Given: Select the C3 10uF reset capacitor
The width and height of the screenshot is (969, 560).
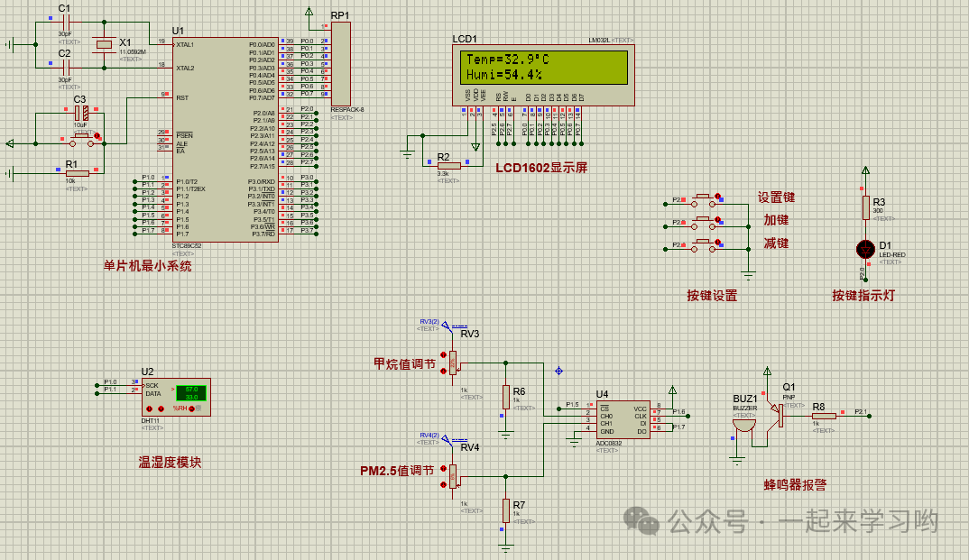Looking at the screenshot, I should tap(81, 113).
